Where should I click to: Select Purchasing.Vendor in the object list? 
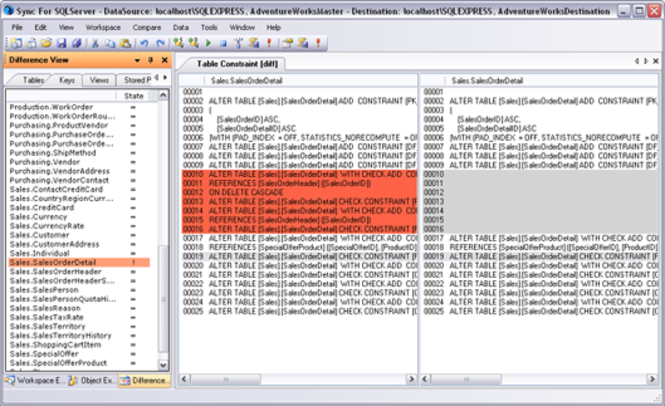pos(45,162)
